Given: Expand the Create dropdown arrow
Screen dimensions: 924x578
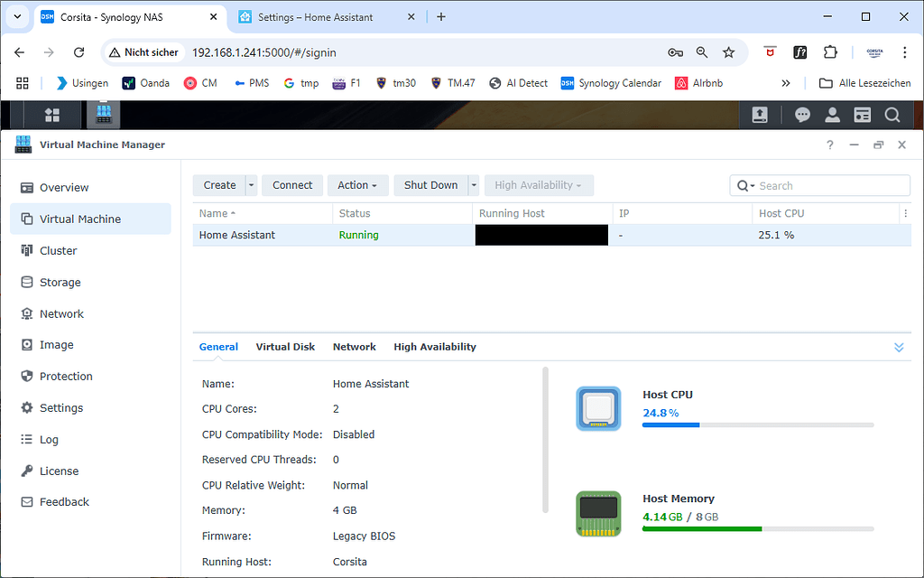Looking at the screenshot, I should point(252,185).
